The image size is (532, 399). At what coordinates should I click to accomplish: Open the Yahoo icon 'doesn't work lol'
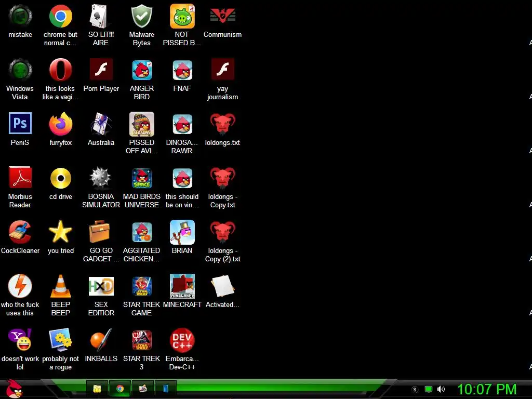point(20,339)
